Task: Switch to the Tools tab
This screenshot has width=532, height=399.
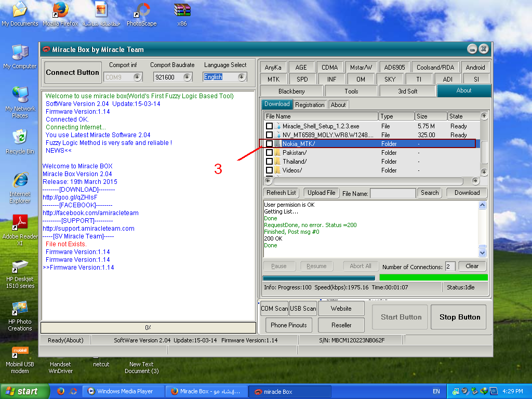Action: point(351,91)
